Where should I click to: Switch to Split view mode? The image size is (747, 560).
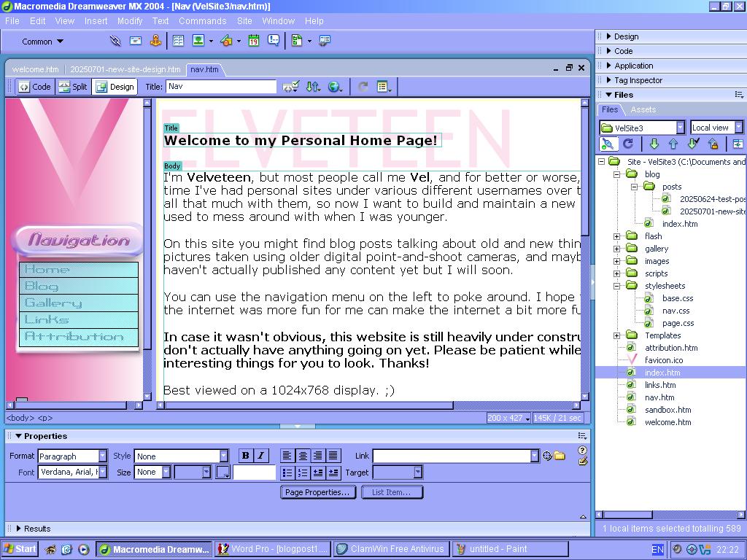coord(73,87)
